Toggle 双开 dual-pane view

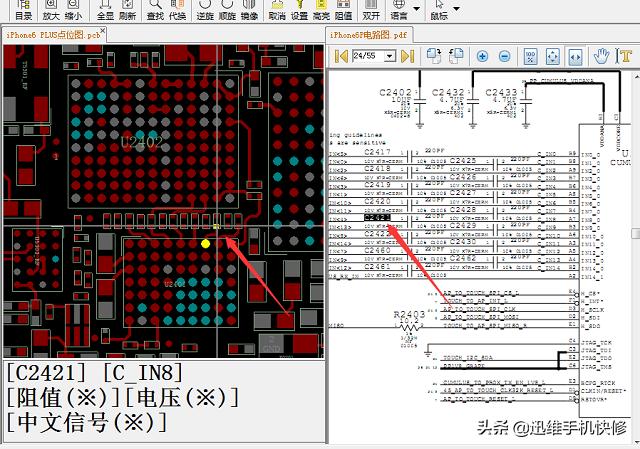tap(371, 10)
